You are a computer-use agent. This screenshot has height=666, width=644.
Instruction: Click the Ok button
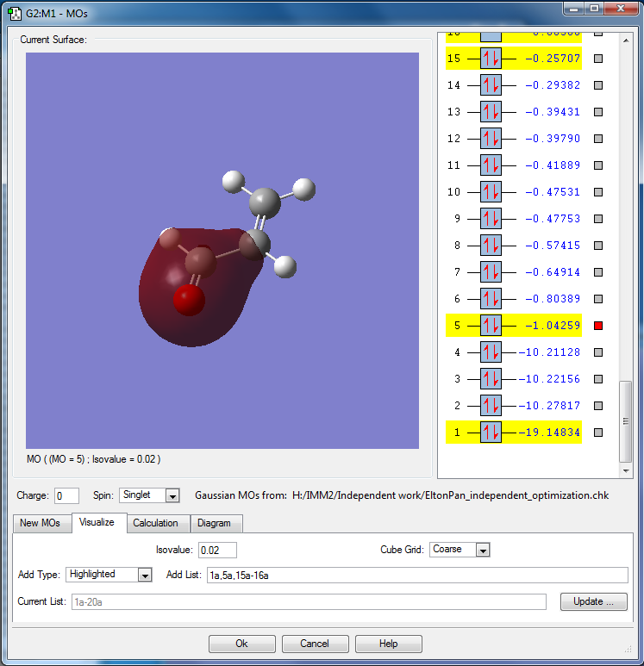pyautogui.click(x=242, y=644)
